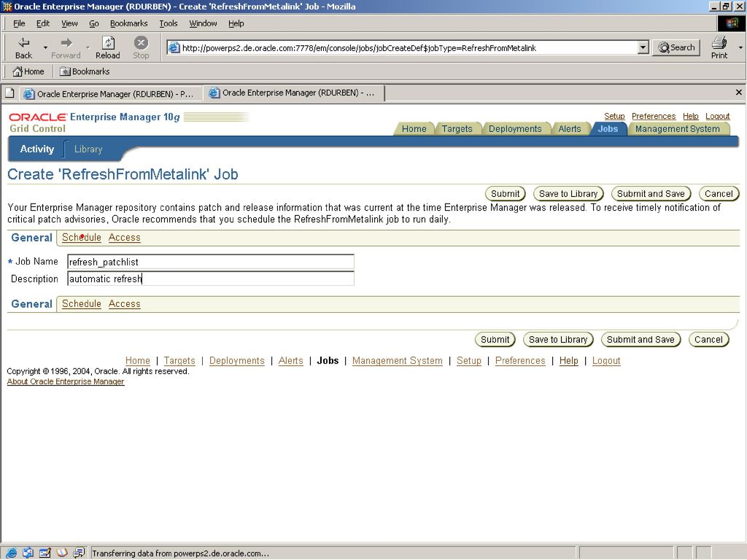The width and height of the screenshot is (747, 560).
Task: Open IRC Chat icon in status bar
Action: pyautogui.click(x=79, y=553)
